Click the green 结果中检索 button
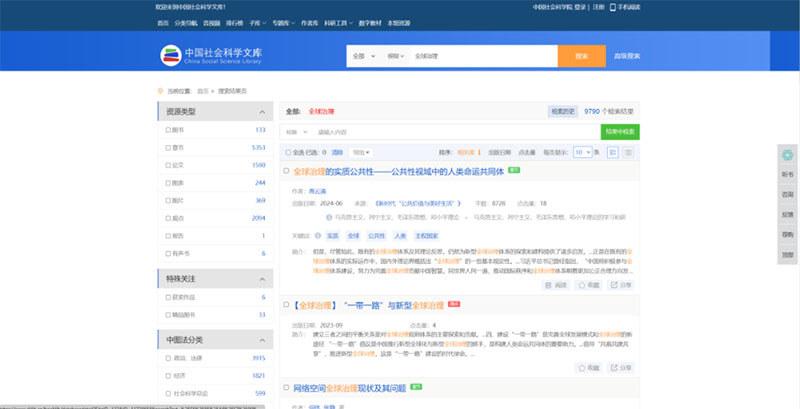800x409 pixels. point(620,131)
